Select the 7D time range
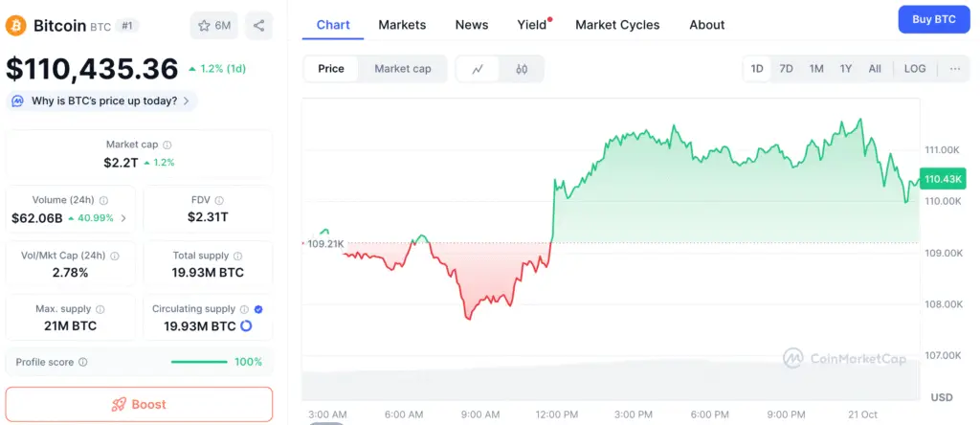Image resolution: width=980 pixels, height=425 pixels. click(786, 69)
